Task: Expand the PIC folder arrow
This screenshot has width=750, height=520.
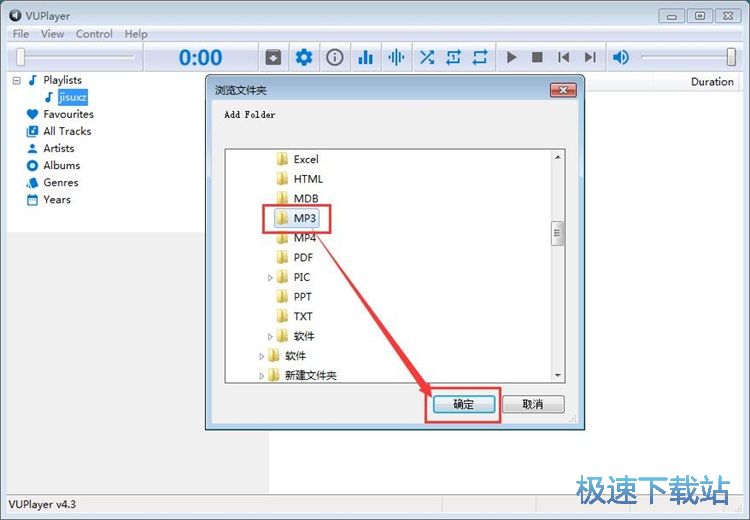Action: point(270,277)
